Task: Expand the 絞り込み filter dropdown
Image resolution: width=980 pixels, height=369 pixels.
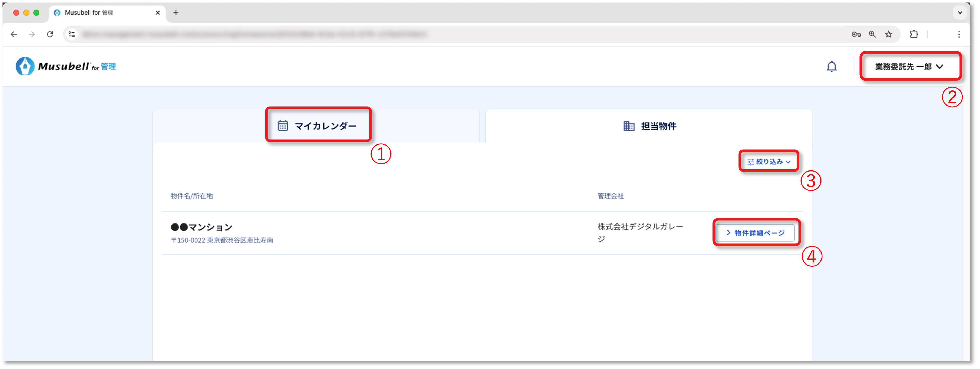Action: pyautogui.click(x=769, y=162)
